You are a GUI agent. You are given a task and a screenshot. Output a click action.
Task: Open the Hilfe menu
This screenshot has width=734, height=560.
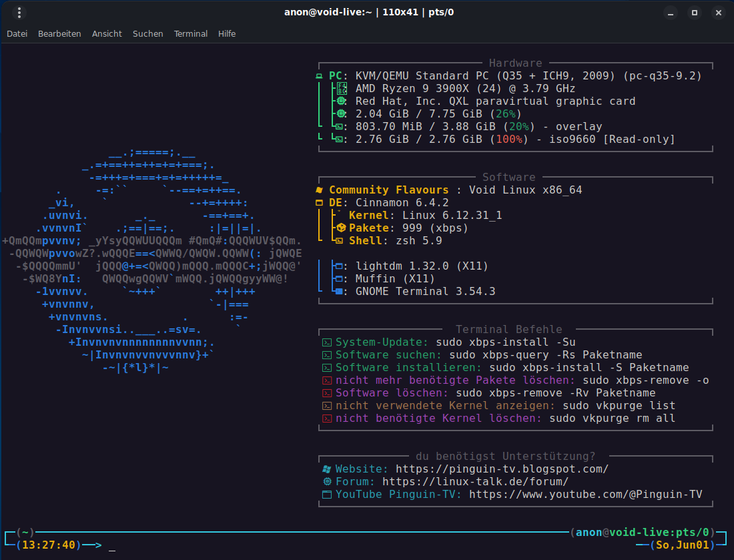click(227, 33)
